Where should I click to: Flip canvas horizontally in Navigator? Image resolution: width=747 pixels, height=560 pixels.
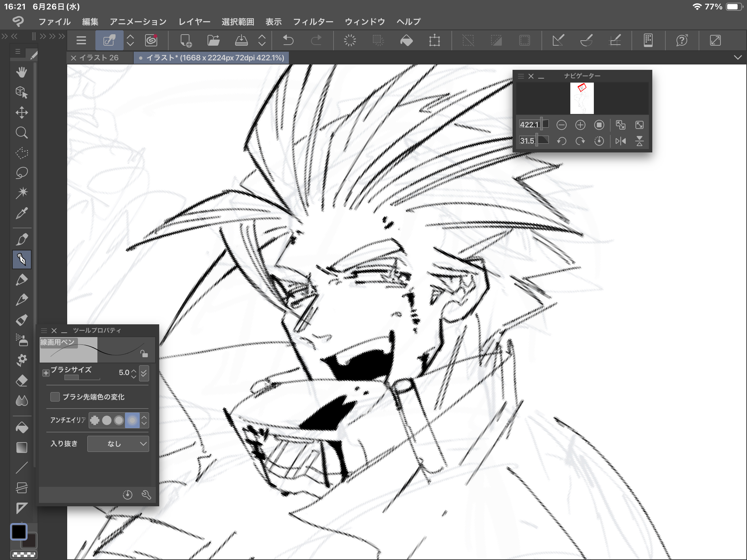point(621,141)
